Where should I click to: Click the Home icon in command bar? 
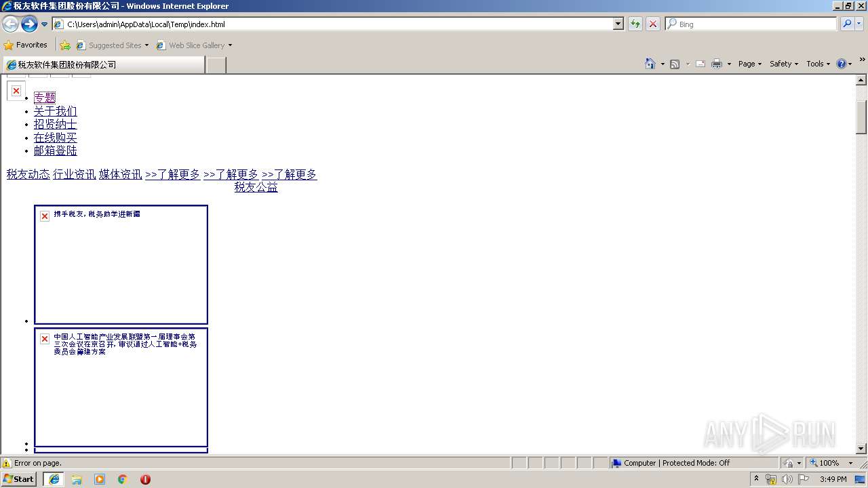pyautogui.click(x=650, y=64)
